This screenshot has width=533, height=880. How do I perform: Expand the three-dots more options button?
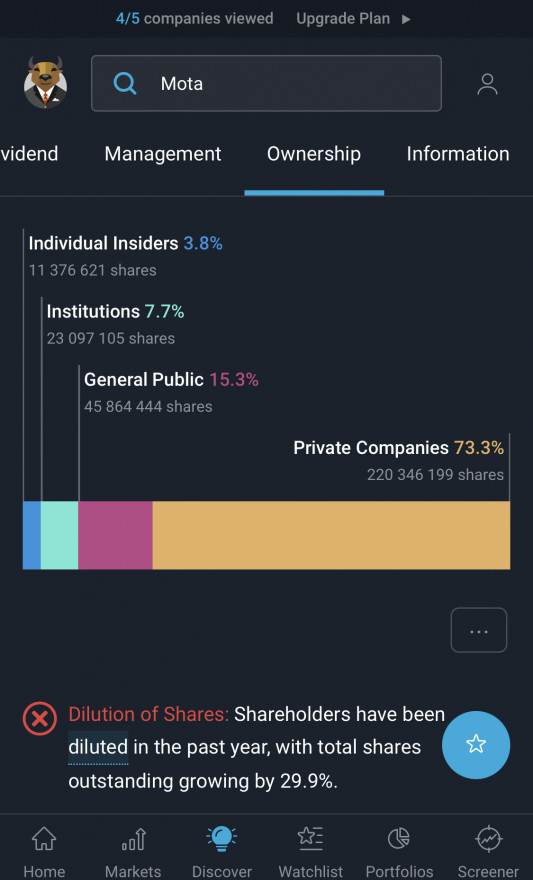(x=479, y=630)
